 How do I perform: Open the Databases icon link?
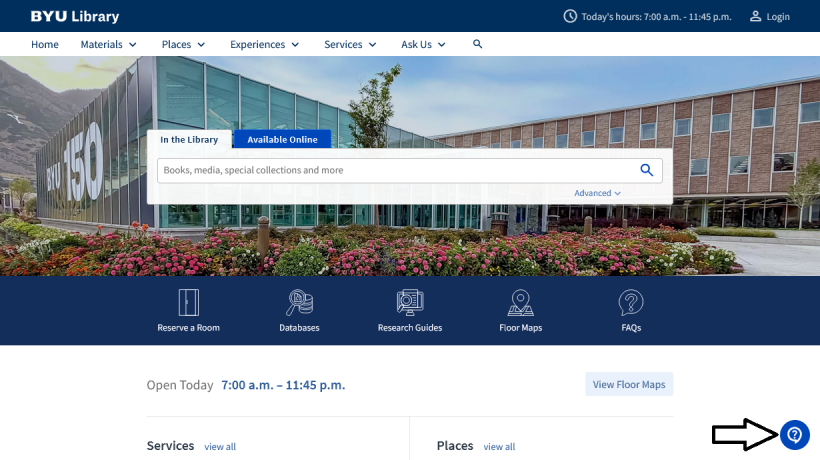click(x=299, y=302)
